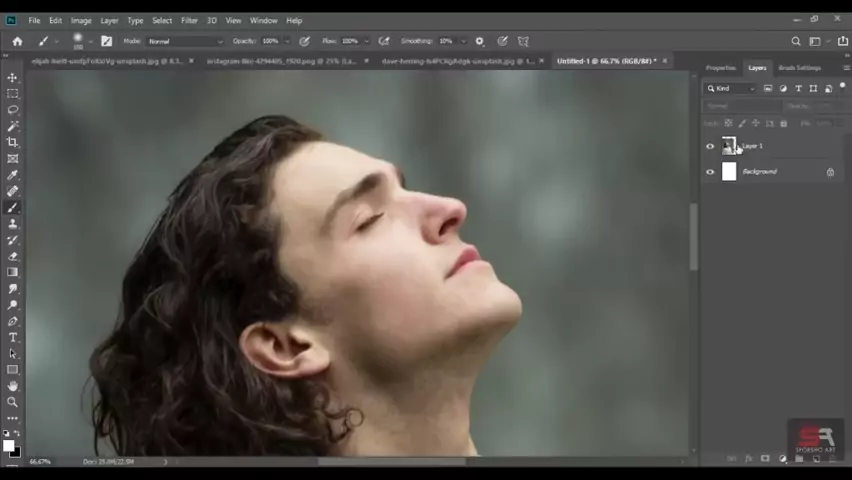Select Layer 1 thumbnail
This screenshot has height=480, width=852.
click(729, 146)
